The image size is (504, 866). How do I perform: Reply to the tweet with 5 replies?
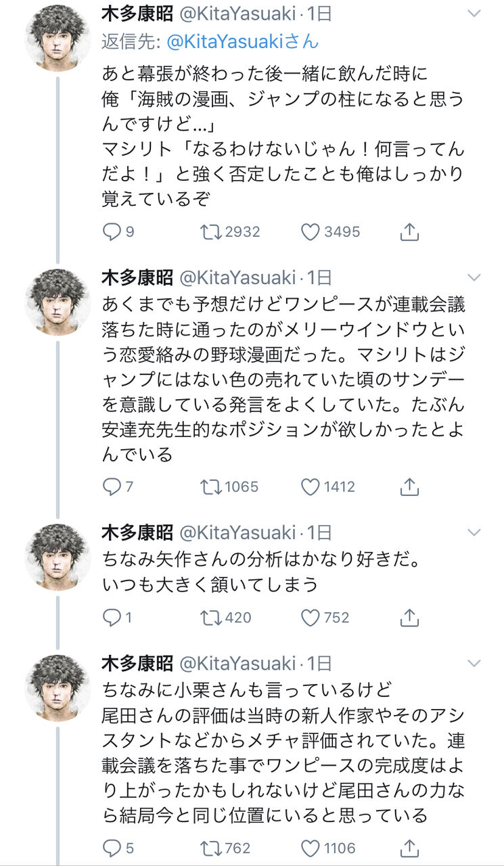point(111,848)
